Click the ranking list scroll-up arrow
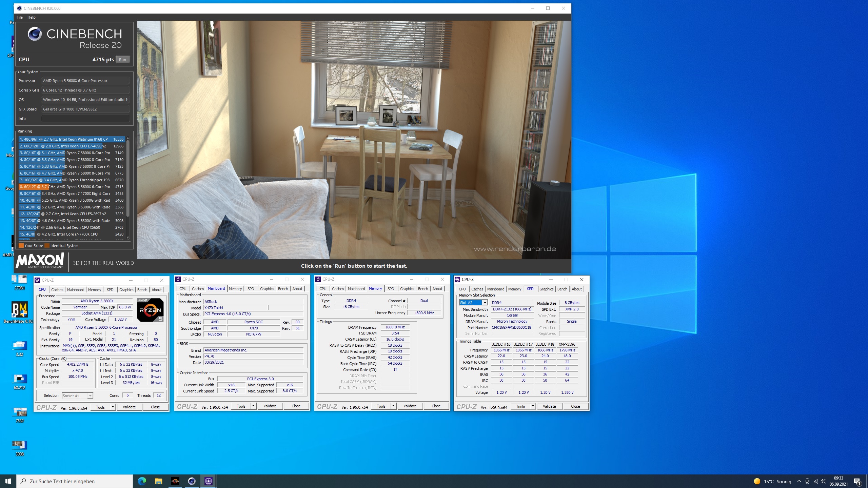Image resolution: width=868 pixels, height=488 pixels. pyautogui.click(x=128, y=138)
